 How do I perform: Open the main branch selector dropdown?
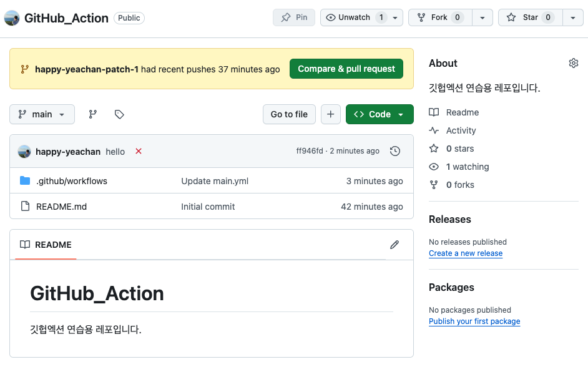42,114
